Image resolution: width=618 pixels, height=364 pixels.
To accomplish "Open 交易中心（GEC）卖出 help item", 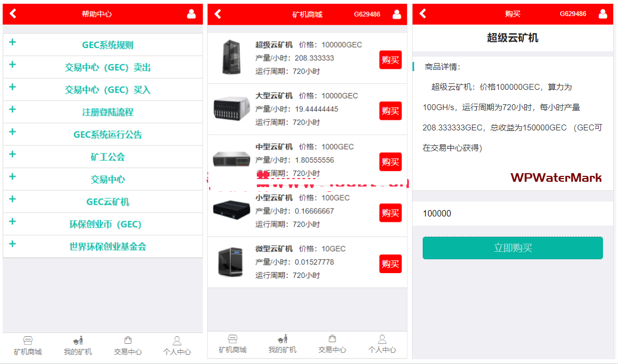I will coord(107,67).
